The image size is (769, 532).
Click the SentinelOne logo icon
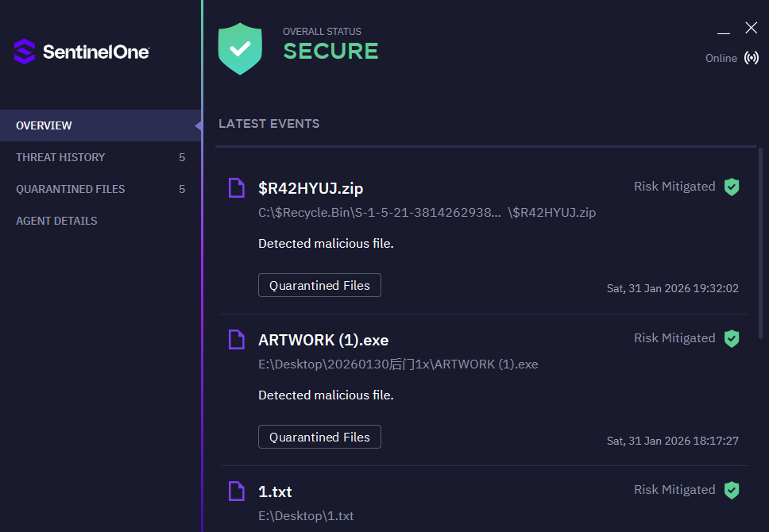pyautogui.click(x=25, y=52)
